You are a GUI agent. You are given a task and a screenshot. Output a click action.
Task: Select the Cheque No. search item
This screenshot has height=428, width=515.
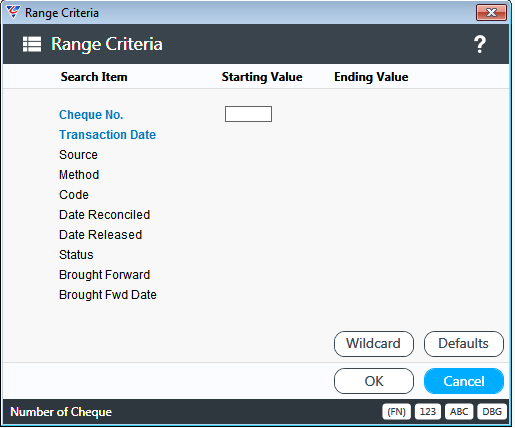pos(91,115)
